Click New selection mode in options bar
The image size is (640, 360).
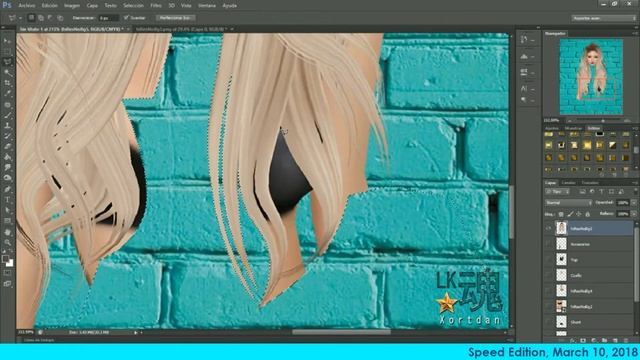(31, 18)
